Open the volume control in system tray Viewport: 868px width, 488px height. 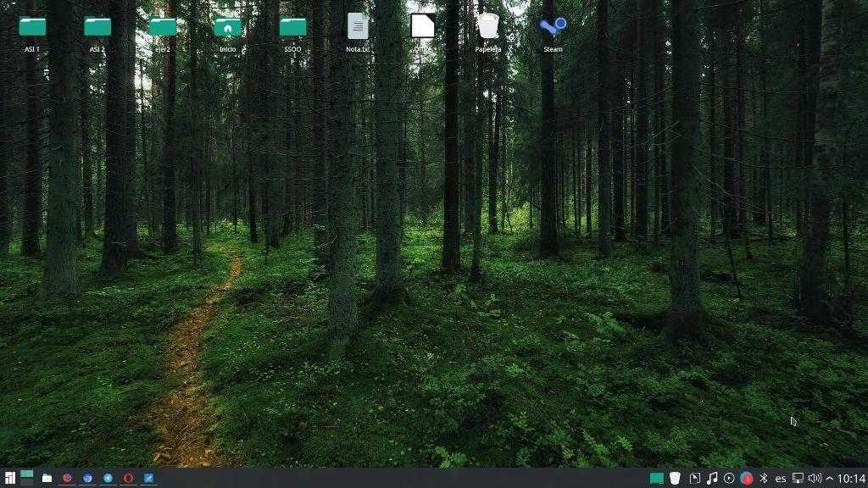click(x=815, y=478)
